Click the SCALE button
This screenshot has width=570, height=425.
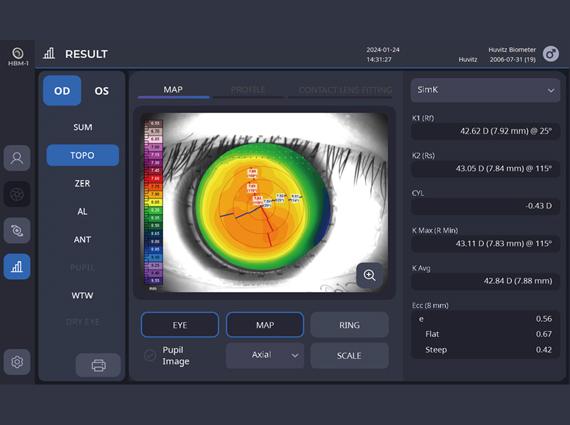(x=349, y=355)
